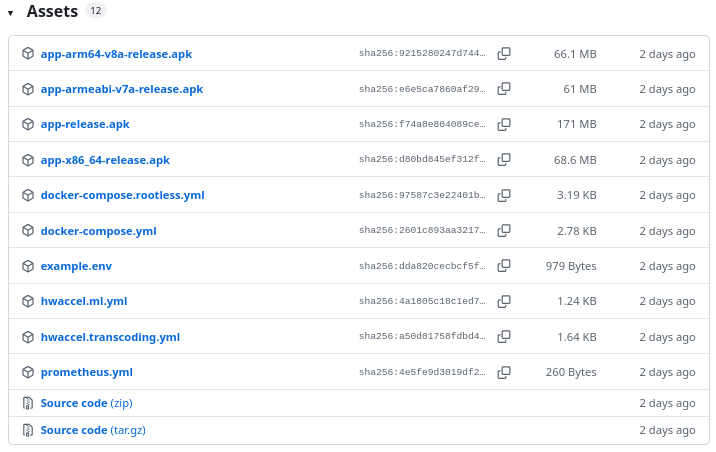
Task: Click the assets count badge 12
Action: pyautogui.click(x=95, y=11)
